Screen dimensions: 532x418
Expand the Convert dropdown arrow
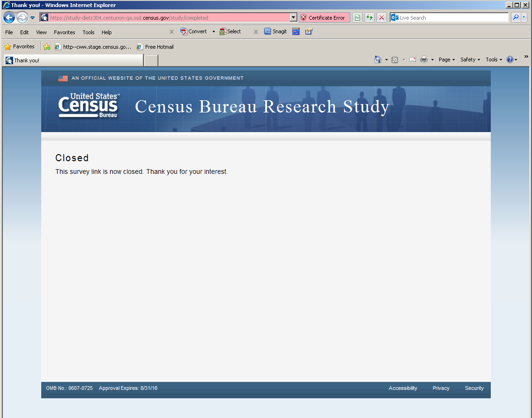[214, 32]
